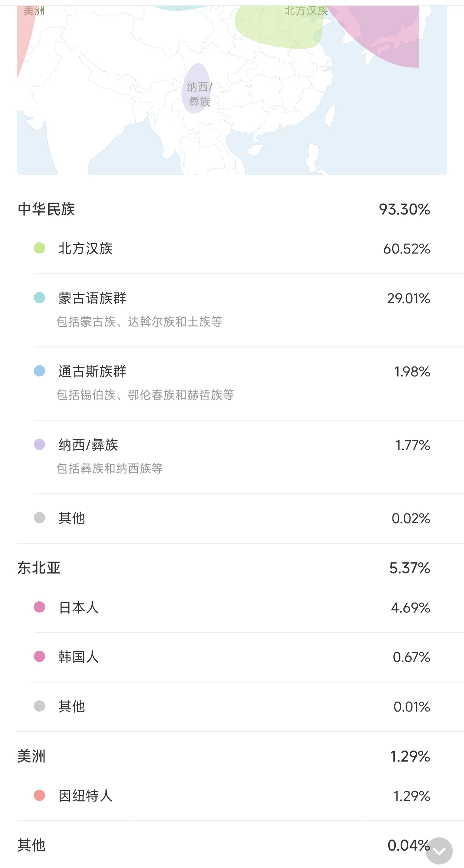Click the pink dot beside 日本人
Screen dimensions: 464x868
(39, 607)
